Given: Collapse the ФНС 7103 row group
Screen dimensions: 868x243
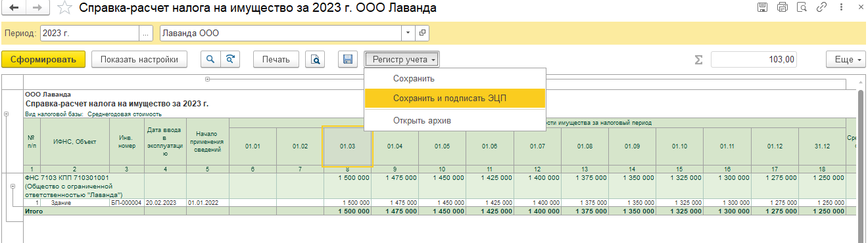Looking at the screenshot, I should coord(13,187).
